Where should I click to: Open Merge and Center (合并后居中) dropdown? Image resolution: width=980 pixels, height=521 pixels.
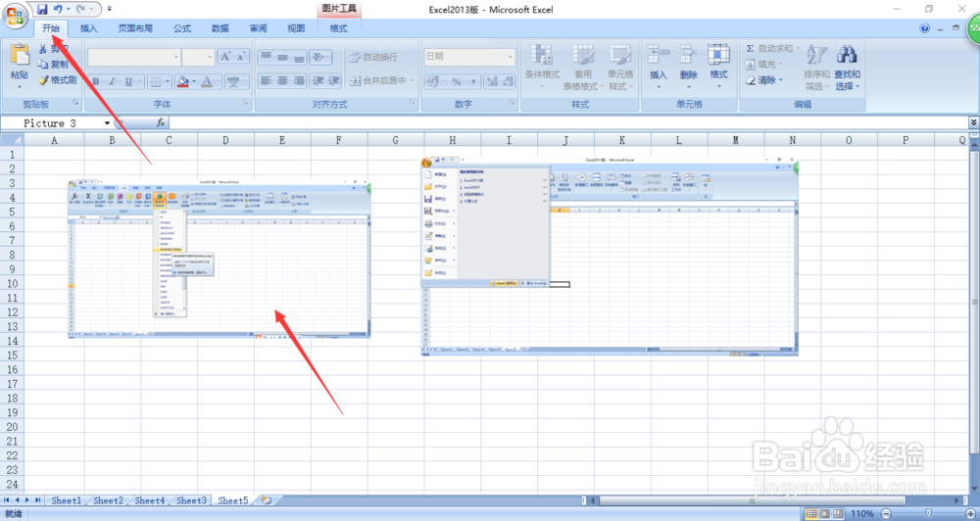click(x=412, y=80)
